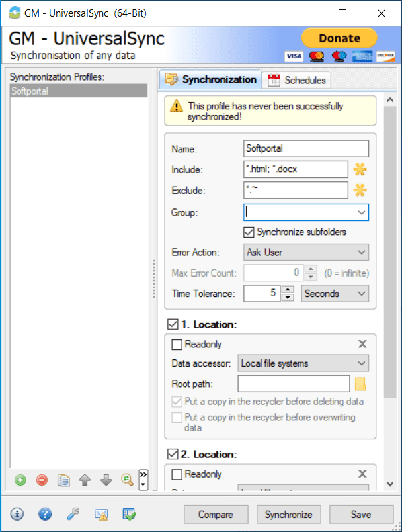
Task: Click the Maestro card logo
Action: click(339, 56)
